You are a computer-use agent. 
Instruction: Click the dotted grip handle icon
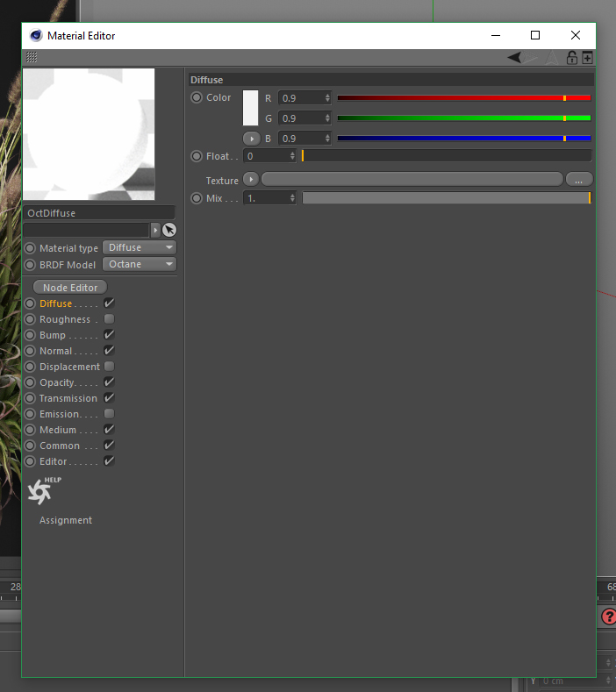pos(32,57)
